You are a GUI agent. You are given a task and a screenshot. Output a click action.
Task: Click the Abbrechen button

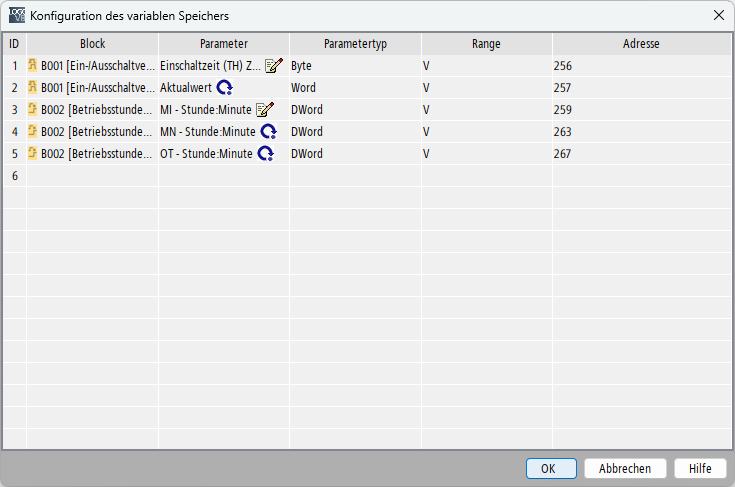(x=625, y=468)
